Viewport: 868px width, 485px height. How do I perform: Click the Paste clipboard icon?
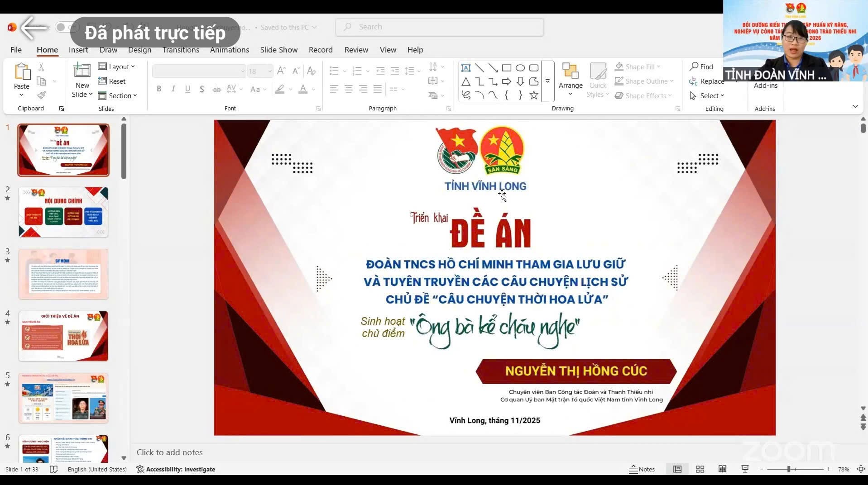click(22, 72)
